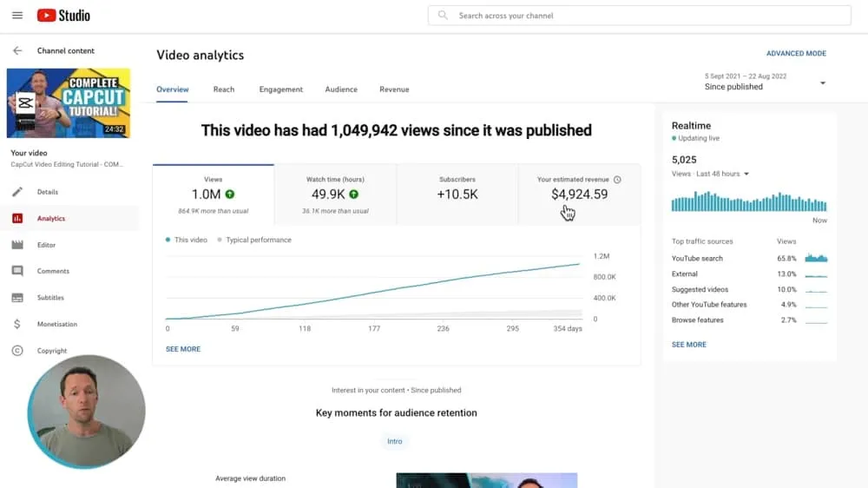Click the back arrow beside Channel content
This screenshot has height=488, width=868.
tap(17, 51)
